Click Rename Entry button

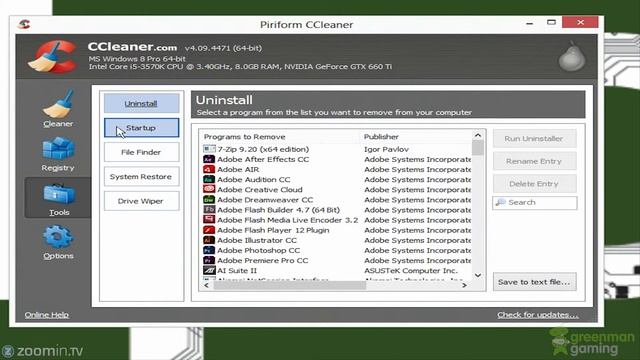(x=534, y=161)
